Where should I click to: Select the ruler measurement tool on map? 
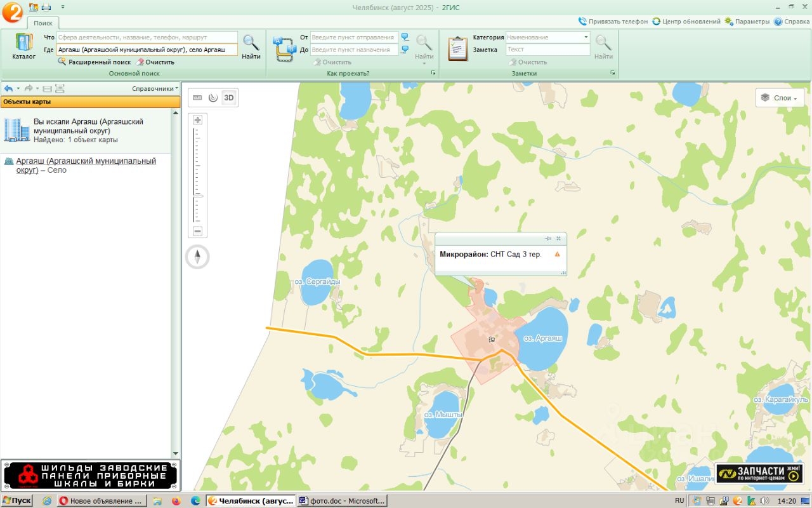(197, 98)
